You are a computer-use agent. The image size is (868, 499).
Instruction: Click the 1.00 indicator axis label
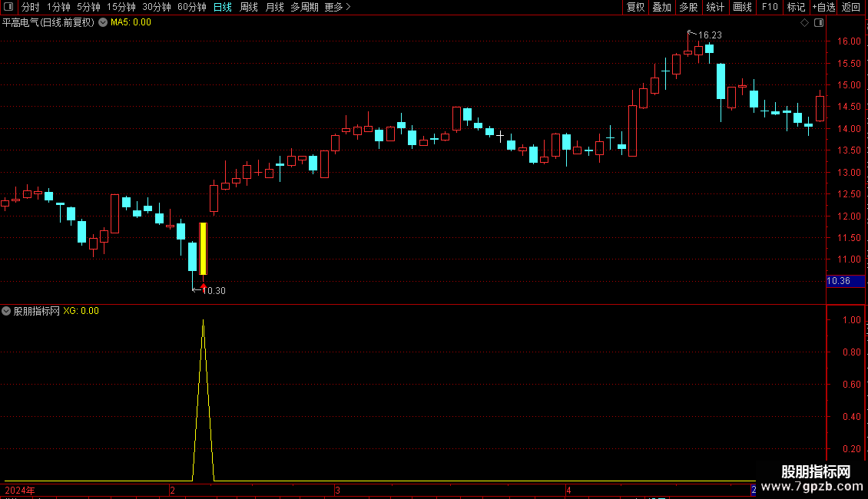point(851,320)
